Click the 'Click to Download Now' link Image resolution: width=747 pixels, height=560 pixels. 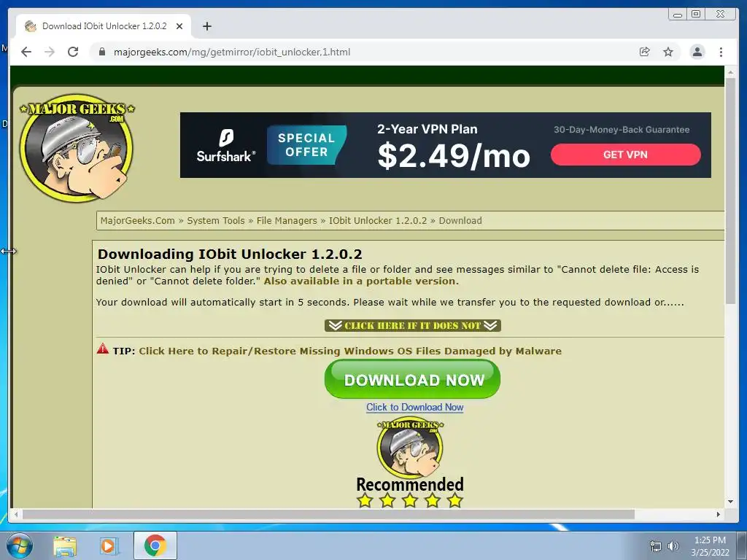coord(415,407)
